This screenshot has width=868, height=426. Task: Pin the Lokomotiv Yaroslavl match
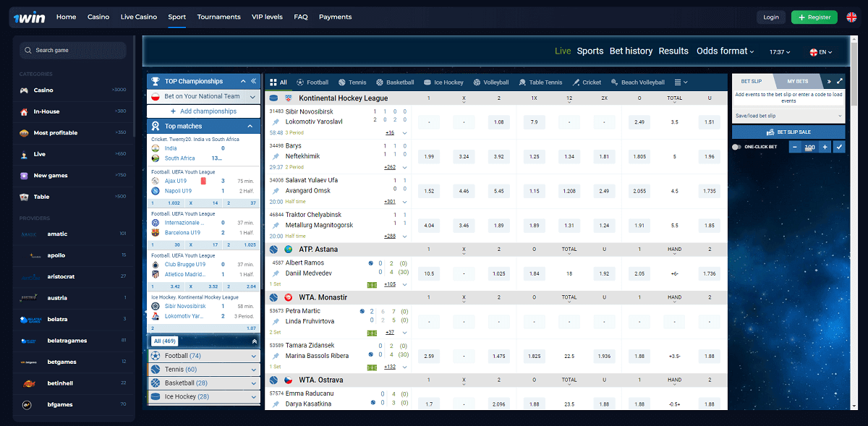pyautogui.click(x=276, y=122)
